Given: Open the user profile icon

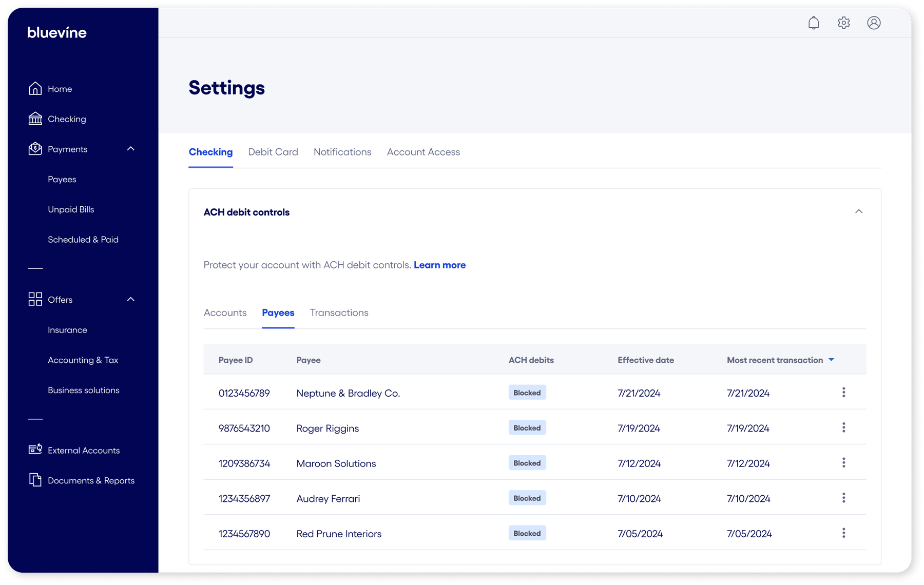Looking at the screenshot, I should coord(874,23).
